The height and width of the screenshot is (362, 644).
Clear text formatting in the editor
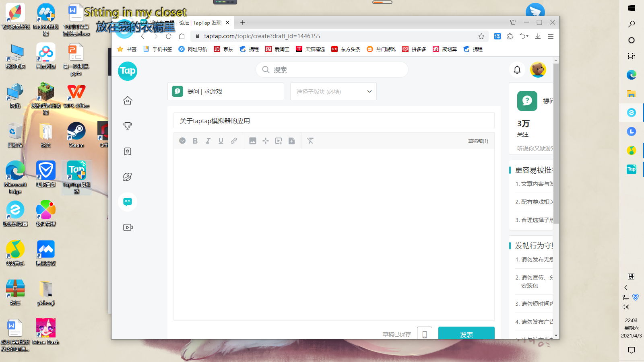point(310,141)
